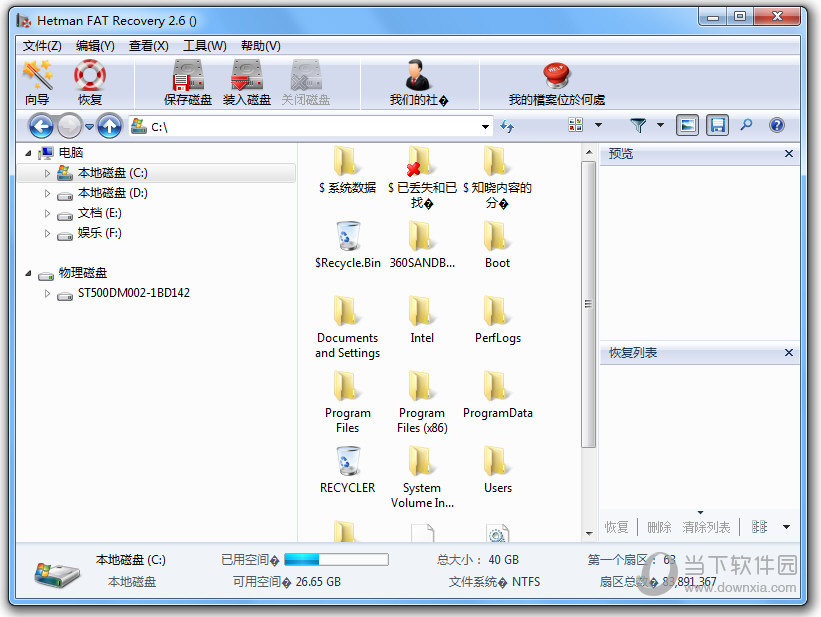Click the recovery list view icon
821x617 pixels.
[x=759, y=527]
